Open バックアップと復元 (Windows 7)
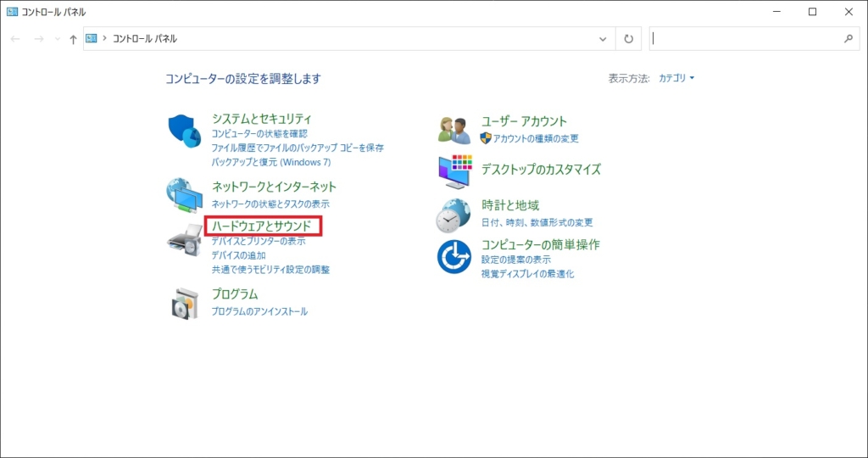868x458 pixels. point(271,162)
